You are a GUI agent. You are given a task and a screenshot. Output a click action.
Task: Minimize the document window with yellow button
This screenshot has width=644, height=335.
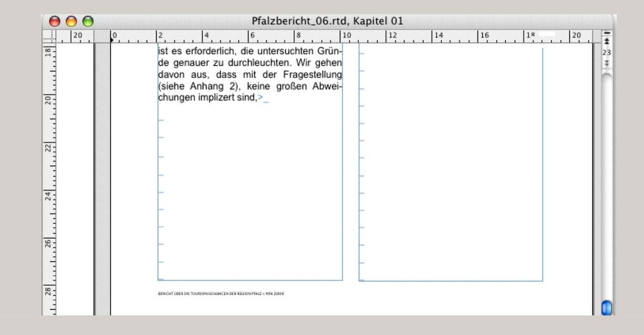[x=71, y=22]
